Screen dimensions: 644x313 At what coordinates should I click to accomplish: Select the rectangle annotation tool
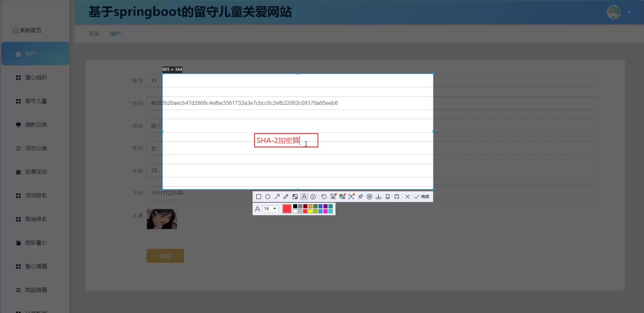259,197
